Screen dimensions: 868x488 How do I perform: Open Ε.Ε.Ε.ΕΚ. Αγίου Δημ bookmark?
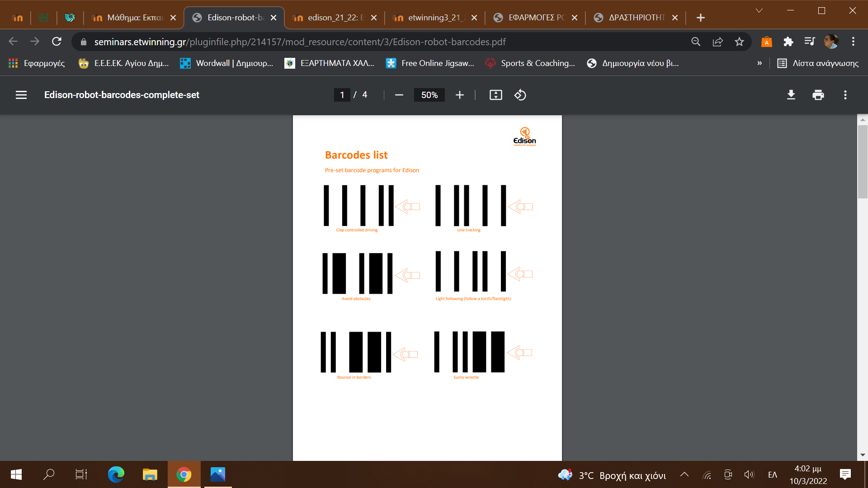[x=124, y=63]
